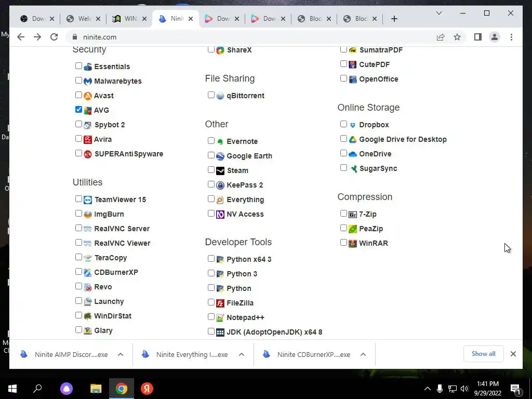This screenshot has width=532, height=399.
Task: Close the downloads bar
Action: (513, 354)
